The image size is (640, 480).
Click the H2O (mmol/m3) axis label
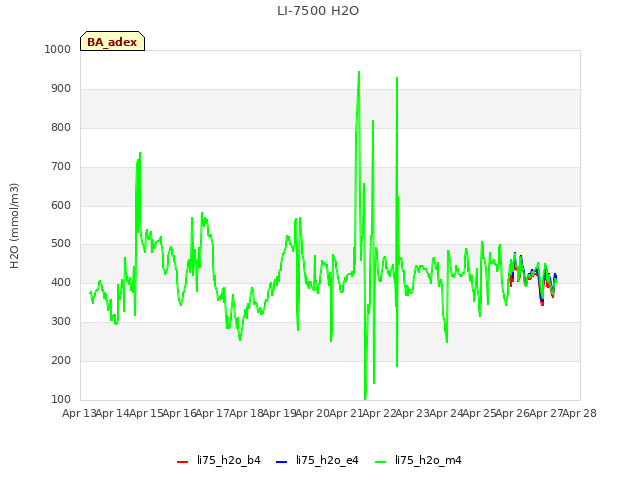click(14, 226)
